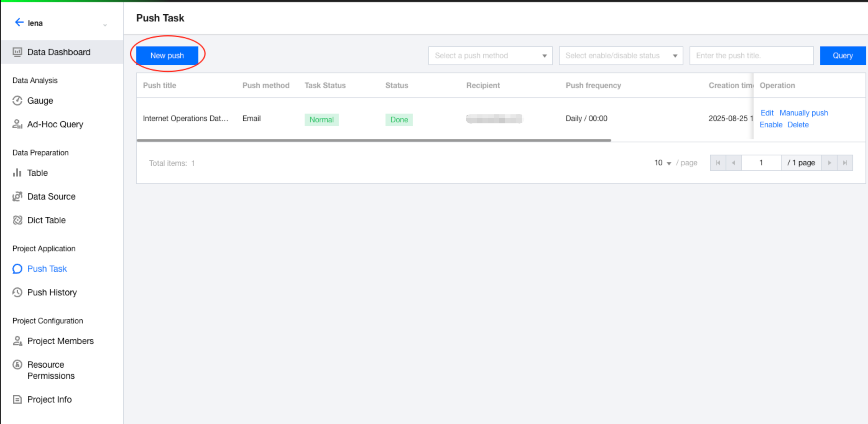Click the push title search field

coord(751,56)
